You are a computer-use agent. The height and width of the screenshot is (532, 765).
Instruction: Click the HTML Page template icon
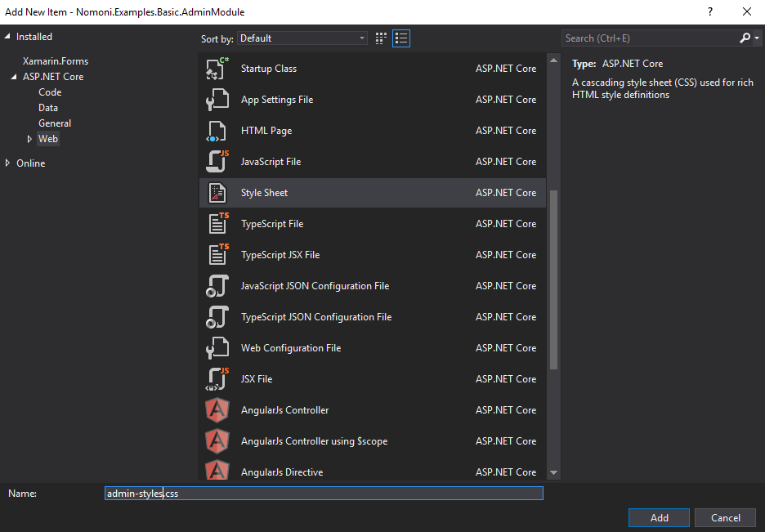(217, 131)
